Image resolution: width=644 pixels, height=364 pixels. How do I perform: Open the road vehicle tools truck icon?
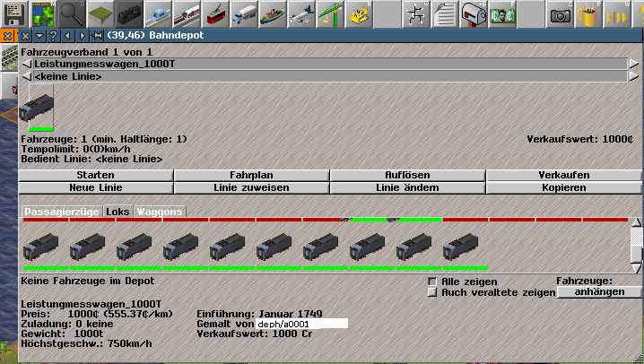point(246,13)
